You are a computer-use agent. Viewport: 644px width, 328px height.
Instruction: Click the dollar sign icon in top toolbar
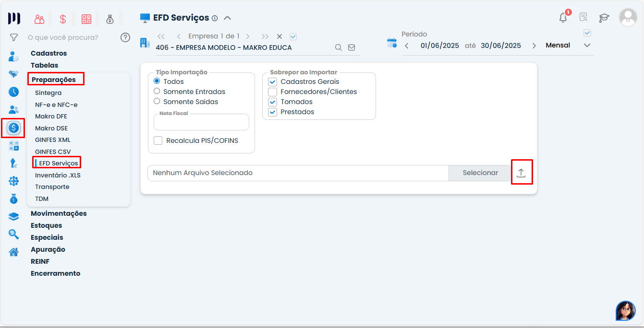pyautogui.click(x=63, y=19)
